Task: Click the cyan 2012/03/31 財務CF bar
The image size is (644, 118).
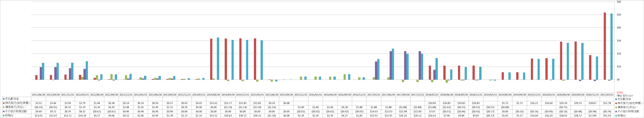Action: (87, 71)
